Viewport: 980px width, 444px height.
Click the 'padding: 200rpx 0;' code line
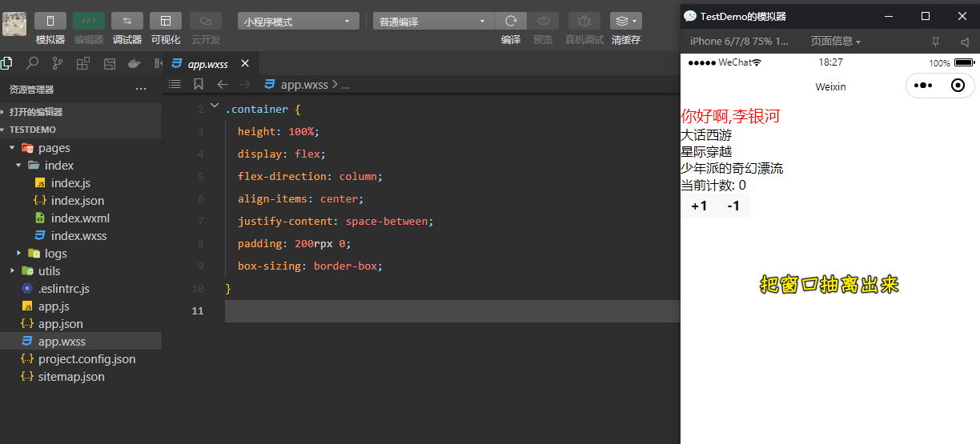[x=295, y=243]
